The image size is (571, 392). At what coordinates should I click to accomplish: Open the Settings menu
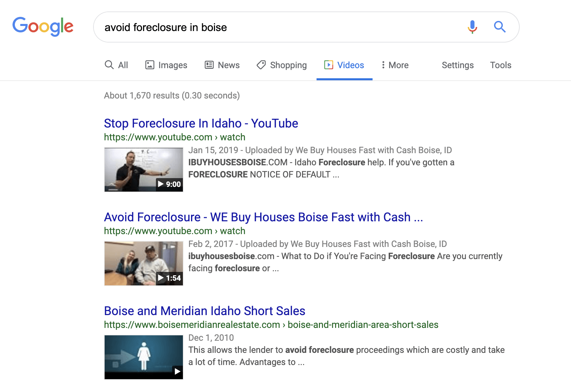[458, 65]
